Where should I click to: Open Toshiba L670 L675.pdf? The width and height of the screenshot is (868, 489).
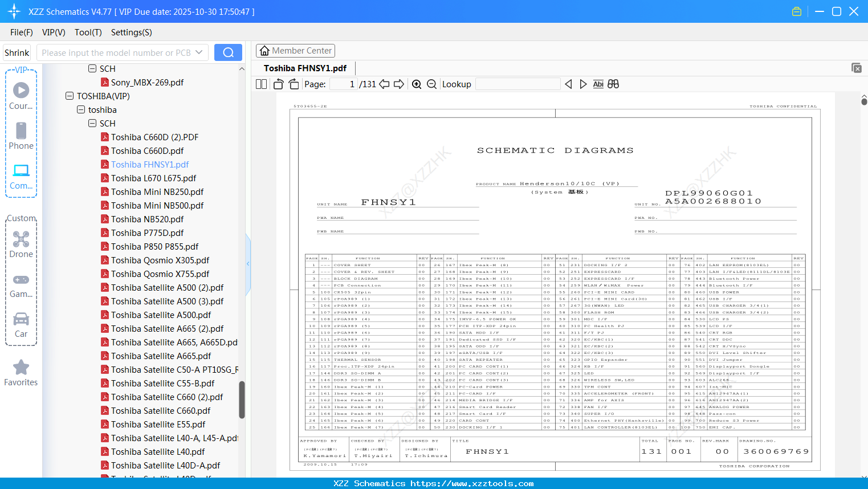point(154,178)
